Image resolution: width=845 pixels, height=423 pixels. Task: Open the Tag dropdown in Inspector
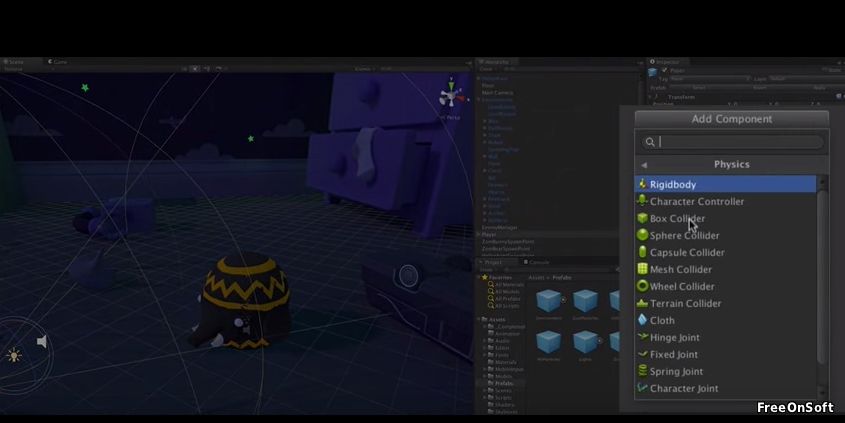click(x=710, y=79)
